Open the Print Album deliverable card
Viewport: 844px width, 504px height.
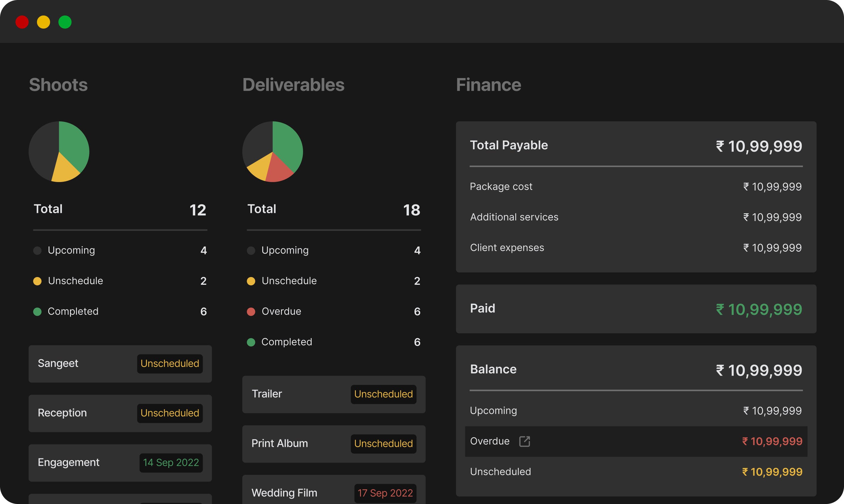334,444
